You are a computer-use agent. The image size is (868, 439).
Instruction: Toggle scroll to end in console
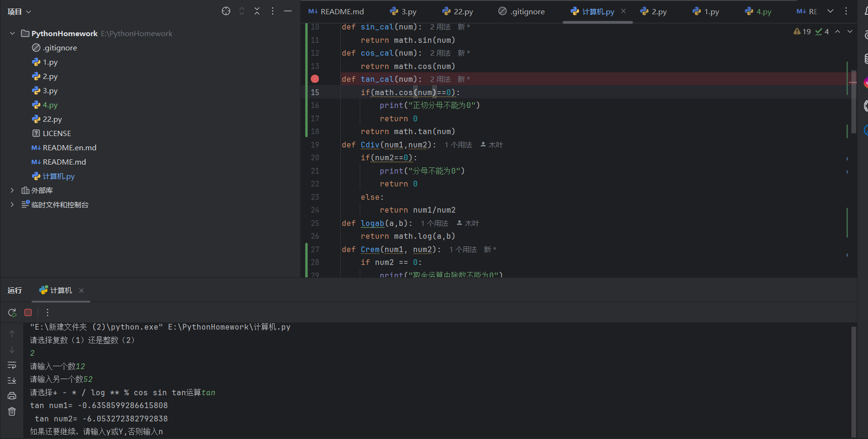coord(12,380)
